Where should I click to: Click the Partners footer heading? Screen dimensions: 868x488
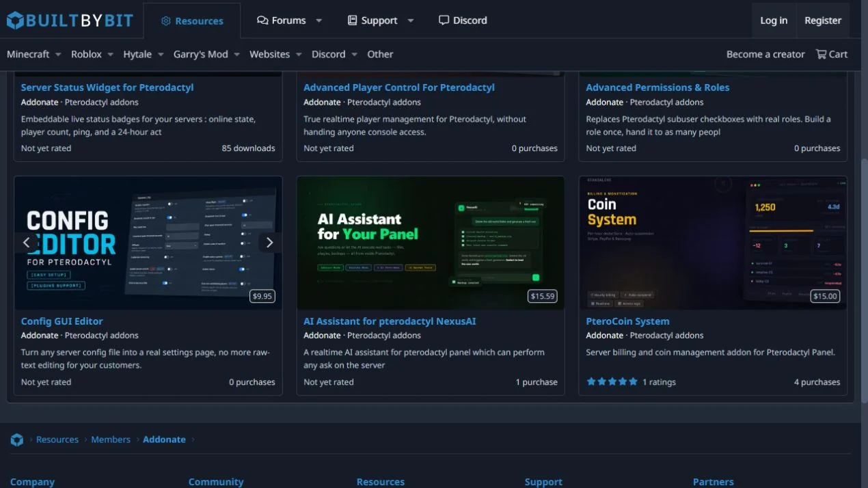713,482
